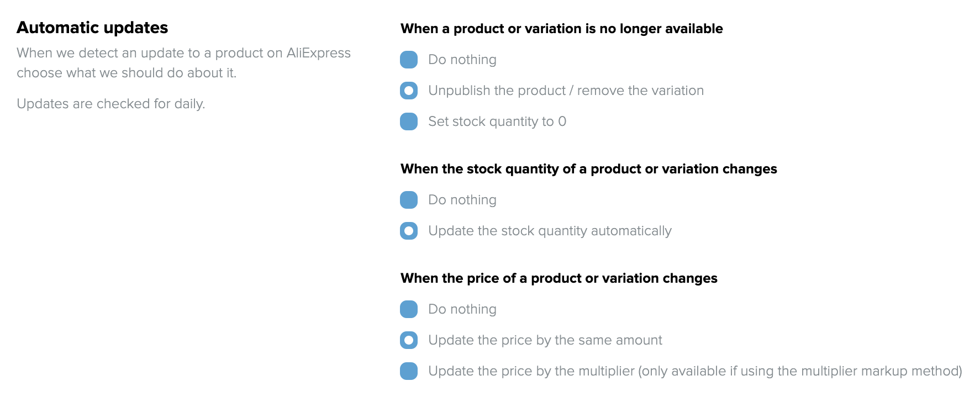Select Do nothing radio for unavailable products
Screen dimensions: 980x402
[409, 60]
